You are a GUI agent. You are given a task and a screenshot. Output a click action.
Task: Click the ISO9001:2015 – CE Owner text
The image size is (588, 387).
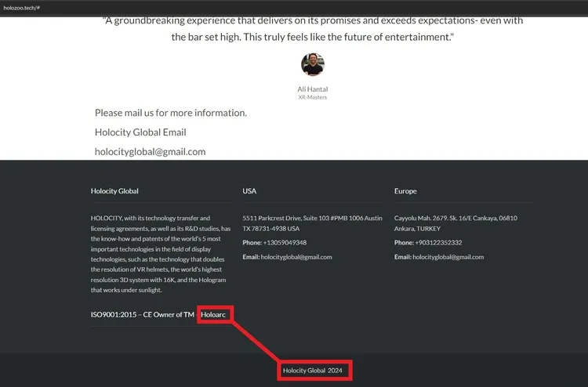(142, 315)
